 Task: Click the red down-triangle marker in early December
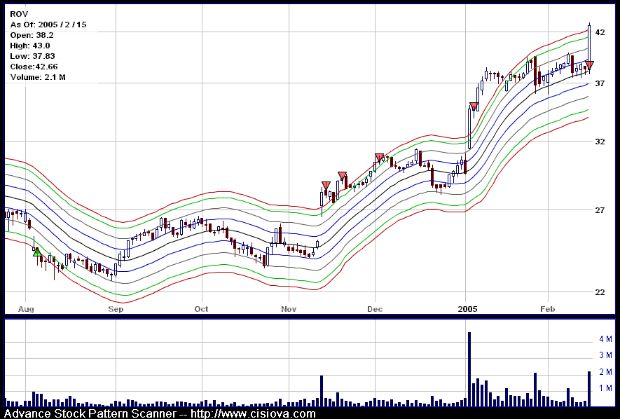click(x=380, y=157)
